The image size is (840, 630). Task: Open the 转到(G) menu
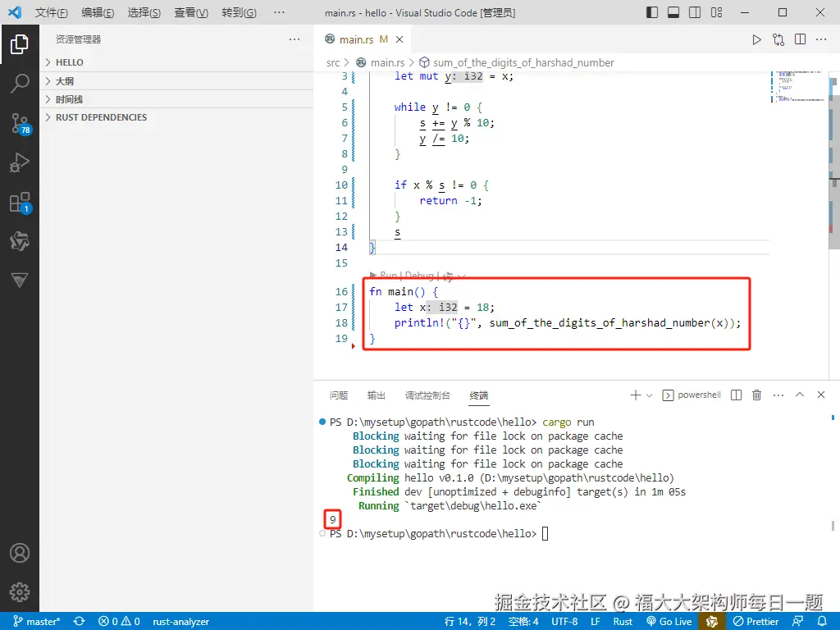point(239,12)
